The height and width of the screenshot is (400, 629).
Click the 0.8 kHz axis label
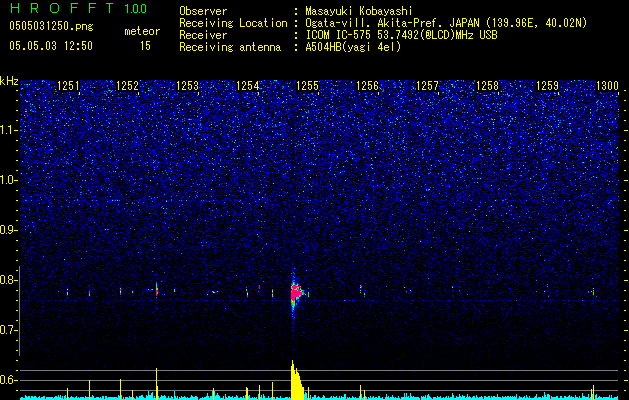coord(9,280)
